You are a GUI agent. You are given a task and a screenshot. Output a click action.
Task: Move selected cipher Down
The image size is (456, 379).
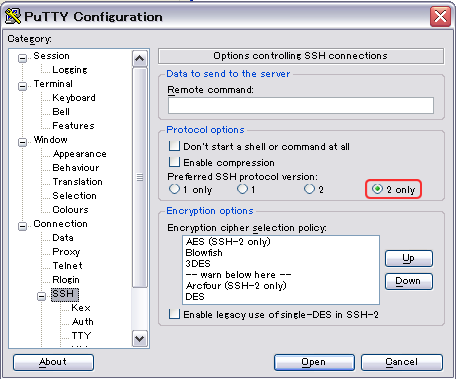click(x=409, y=281)
